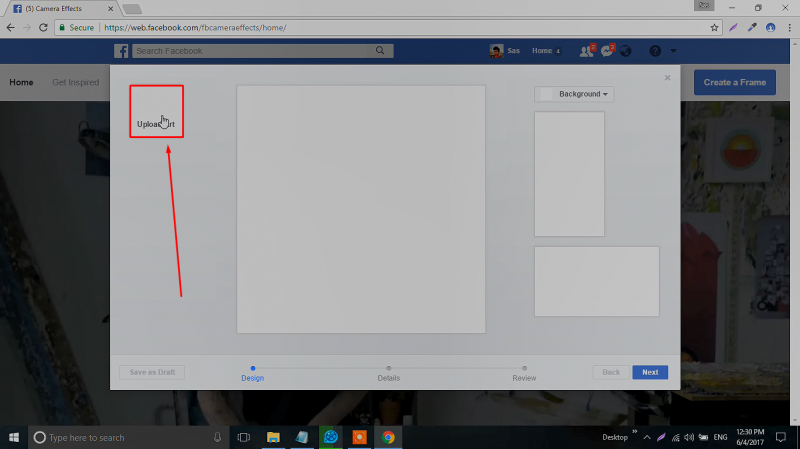This screenshot has height=449, width=800.
Task: Click the taskbar microphone icon
Action: (217, 438)
